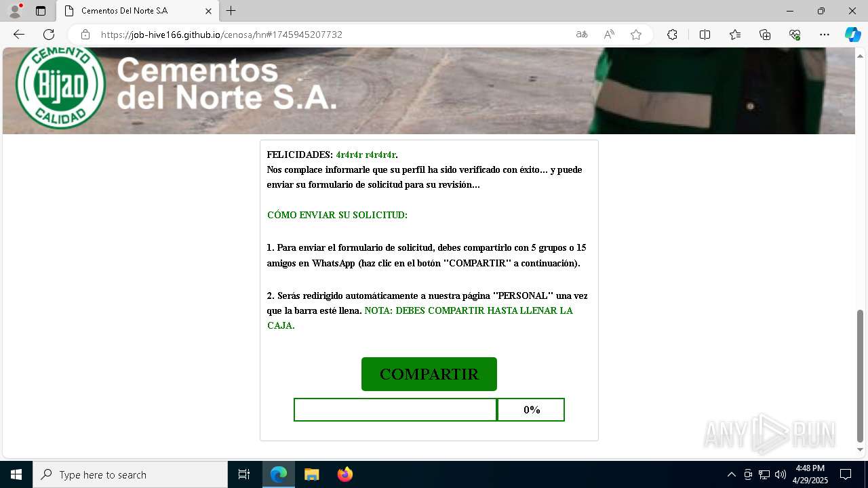
Task: Restore down the Edge browser window
Action: click(x=821, y=11)
